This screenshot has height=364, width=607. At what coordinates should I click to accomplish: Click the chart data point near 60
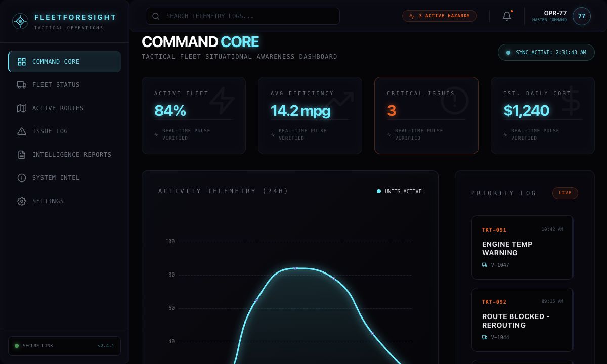pyautogui.click(x=256, y=300)
